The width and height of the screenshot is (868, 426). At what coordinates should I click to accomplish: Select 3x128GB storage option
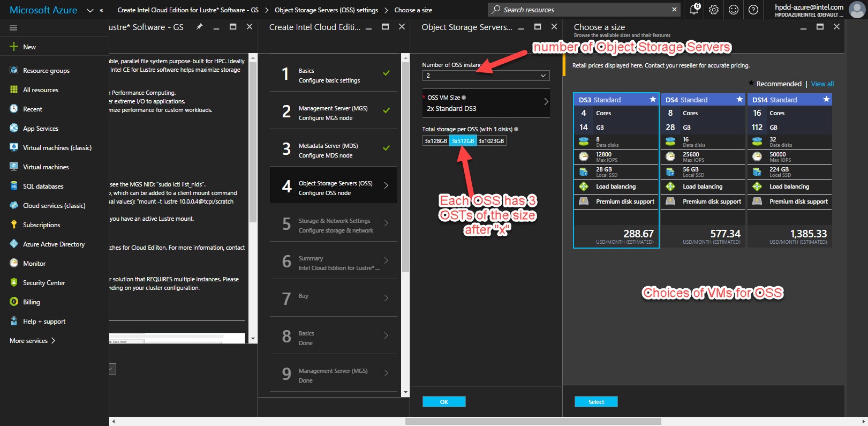(436, 141)
